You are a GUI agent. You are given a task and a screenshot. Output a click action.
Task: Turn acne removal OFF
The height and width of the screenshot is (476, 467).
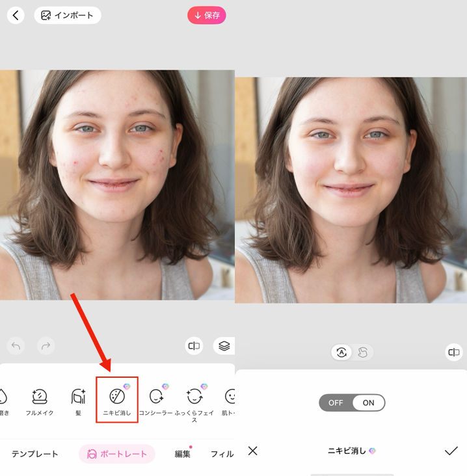point(336,403)
